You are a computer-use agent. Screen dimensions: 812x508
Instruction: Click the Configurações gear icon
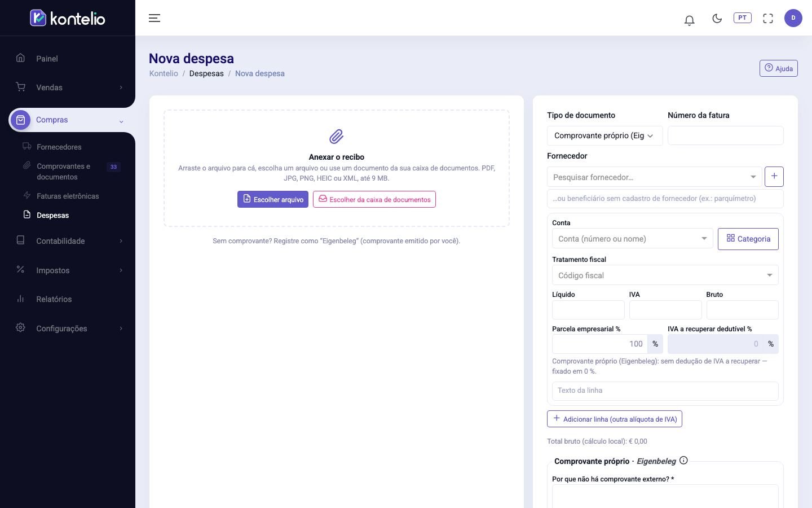point(21,328)
